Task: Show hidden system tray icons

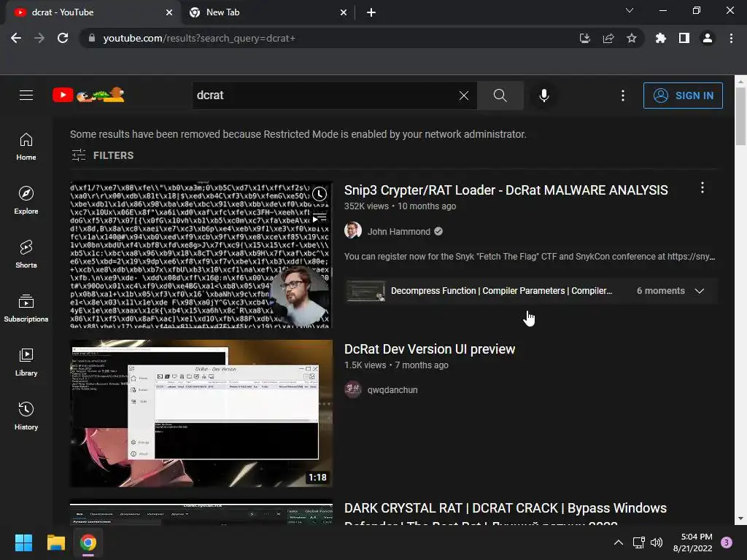Action: [619, 542]
